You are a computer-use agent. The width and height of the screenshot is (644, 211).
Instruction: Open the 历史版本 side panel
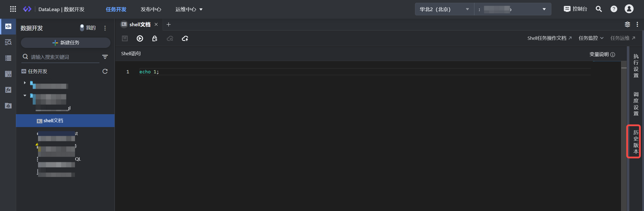636,142
